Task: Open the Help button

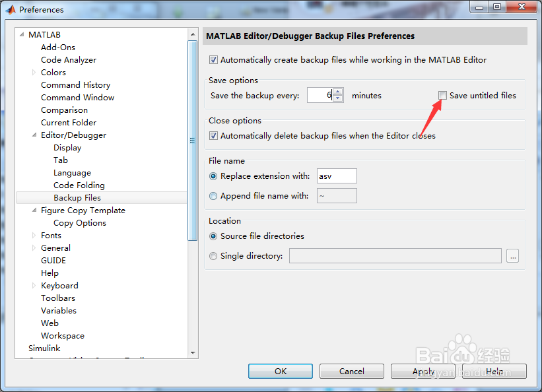Action: (x=494, y=372)
